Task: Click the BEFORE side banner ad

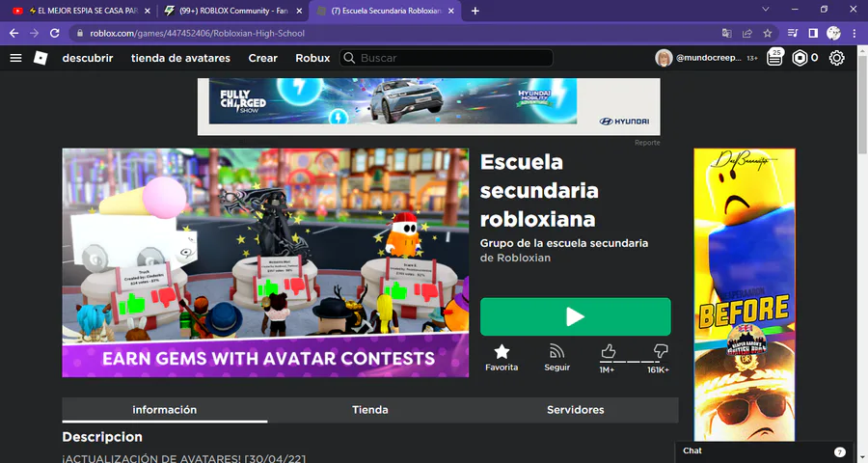Action: tap(745, 294)
